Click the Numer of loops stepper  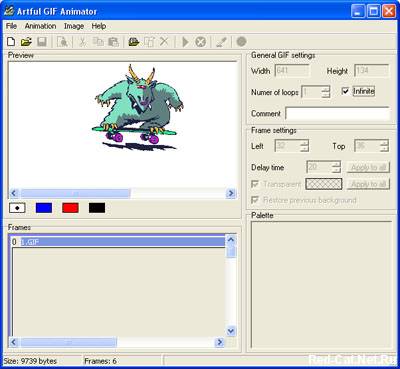coord(326,92)
